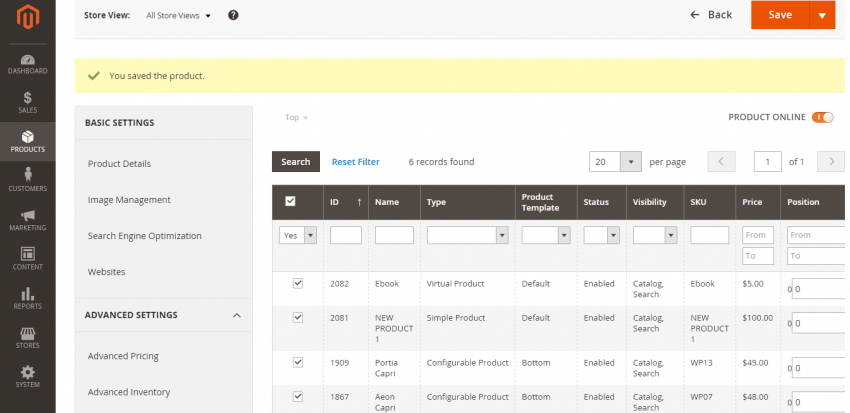This screenshot has width=850, height=413.
Task: Click the Position From filter field
Action: tap(816, 235)
